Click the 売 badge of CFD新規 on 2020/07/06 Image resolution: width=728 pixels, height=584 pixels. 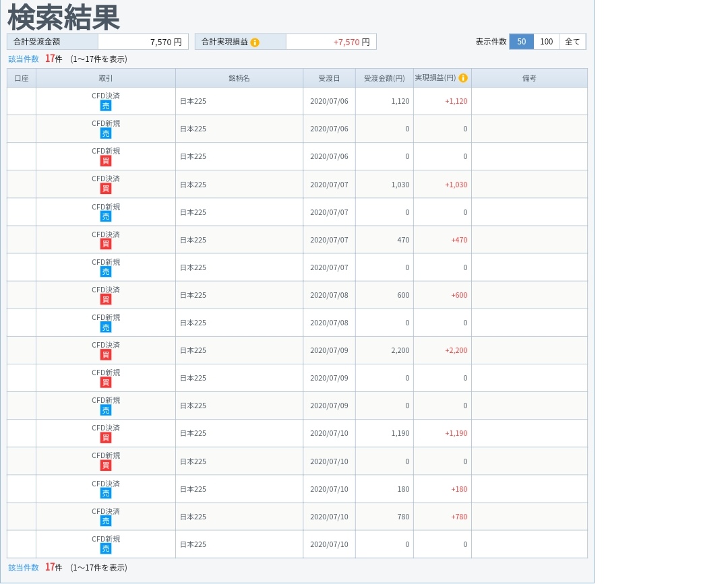106,133
